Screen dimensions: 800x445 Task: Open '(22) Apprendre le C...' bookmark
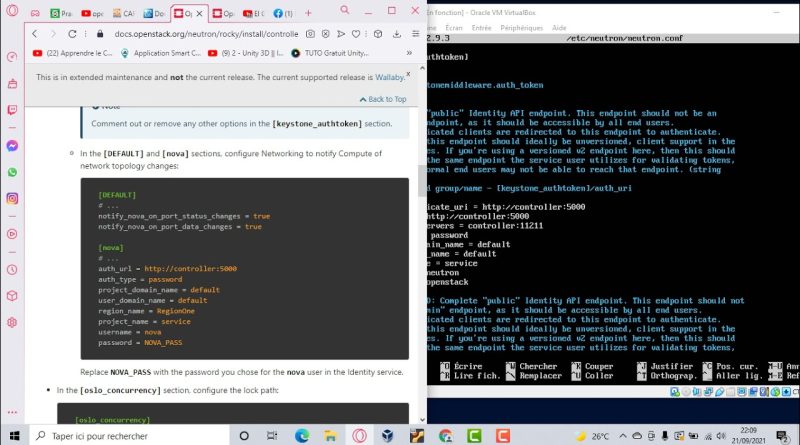(72, 53)
